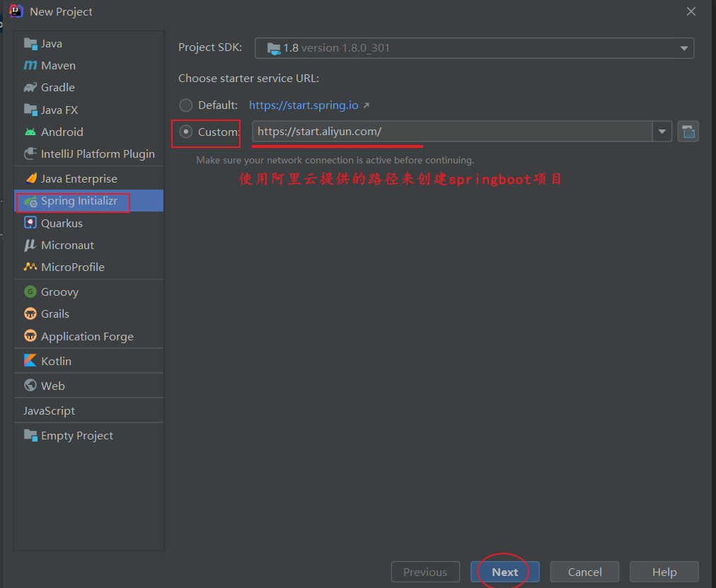Screen dimensions: 716x588
Task: Select the IntelliJ Platform Plugin icon
Action: coord(30,154)
